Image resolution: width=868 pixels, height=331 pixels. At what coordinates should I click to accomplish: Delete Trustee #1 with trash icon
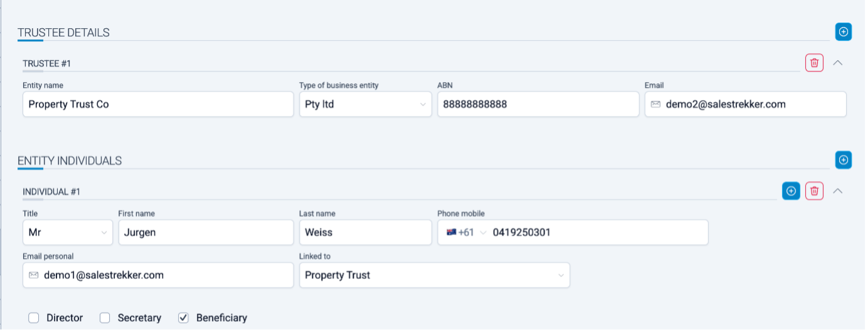(x=814, y=63)
